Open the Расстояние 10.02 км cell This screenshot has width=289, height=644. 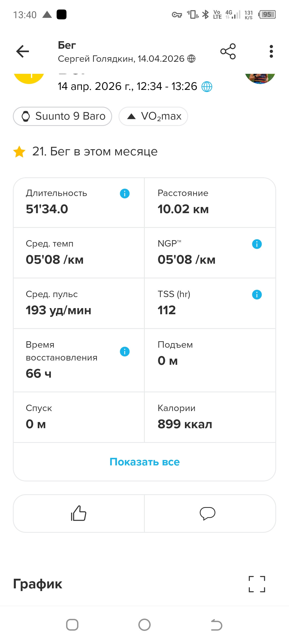[210, 203]
